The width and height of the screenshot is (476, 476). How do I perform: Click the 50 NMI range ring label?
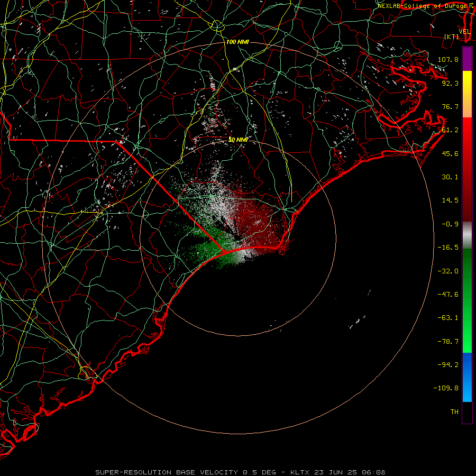pyautogui.click(x=239, y=140)
